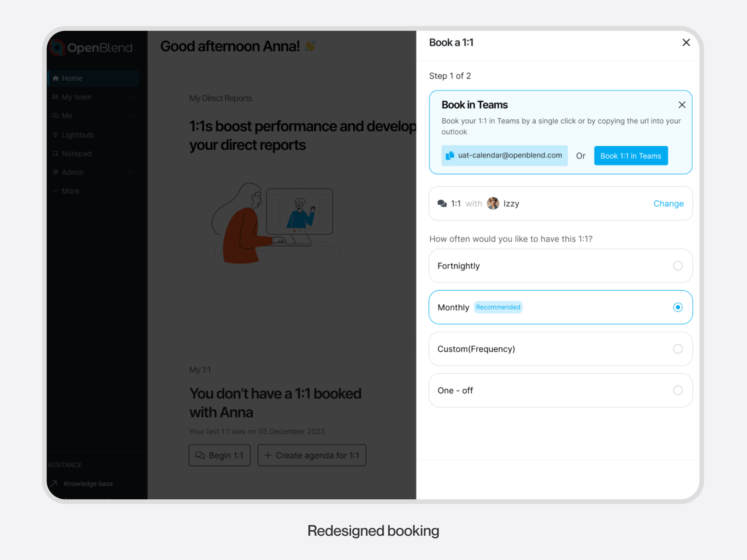Click the 1:1 chat bubbles icon
This screenshot has width=747, height=560.
442,203
